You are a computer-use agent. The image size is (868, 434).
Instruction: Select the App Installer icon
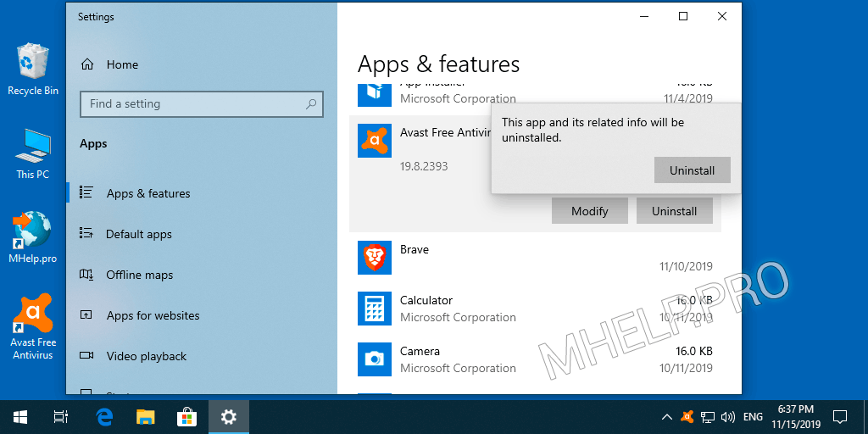pyautogui.click(x=374, y=94)
